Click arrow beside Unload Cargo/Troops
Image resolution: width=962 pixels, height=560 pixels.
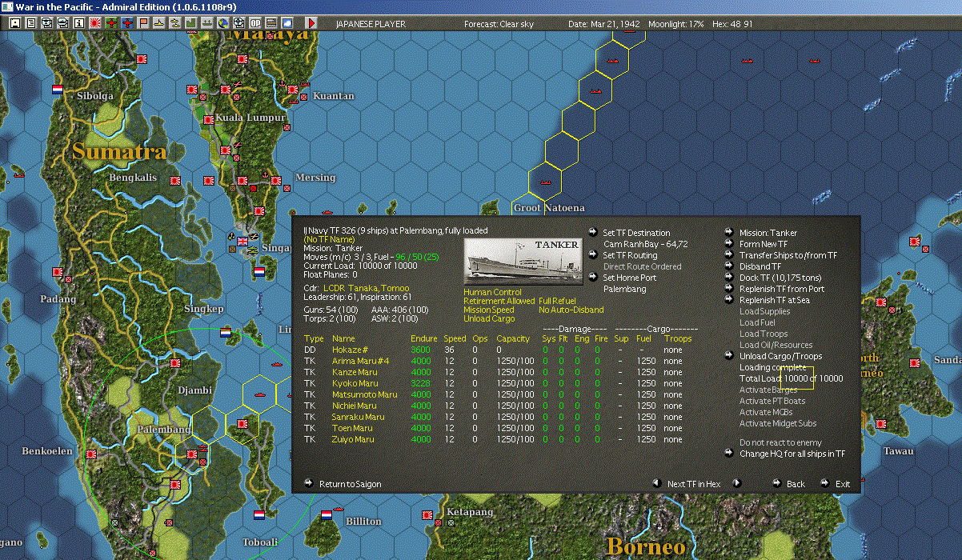(729, 356)
